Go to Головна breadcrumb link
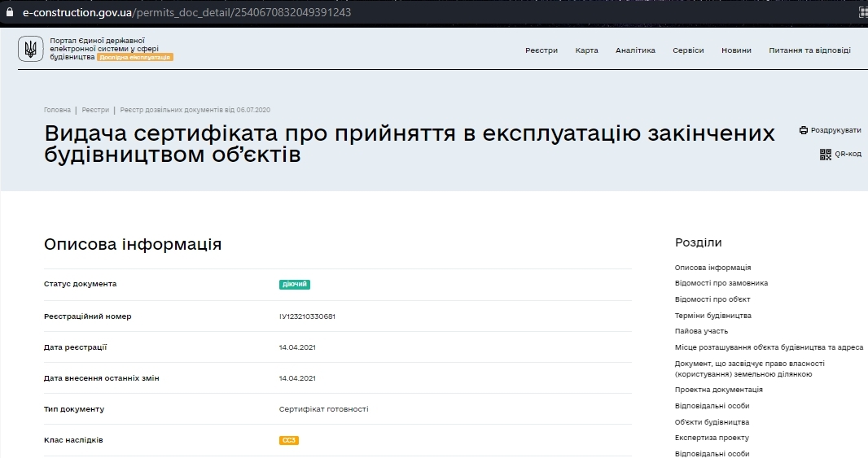Viewport: 868px width, 458px height. 57,110
